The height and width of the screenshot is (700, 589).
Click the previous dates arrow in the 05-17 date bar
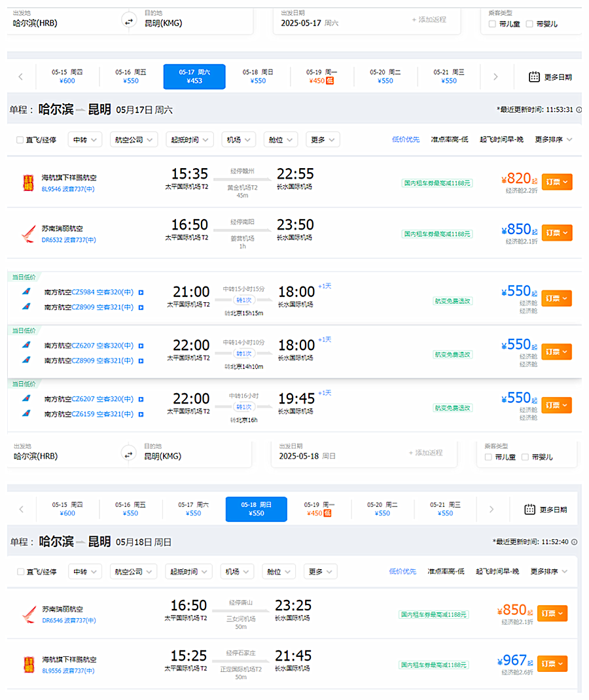click(x=21, y=77)
